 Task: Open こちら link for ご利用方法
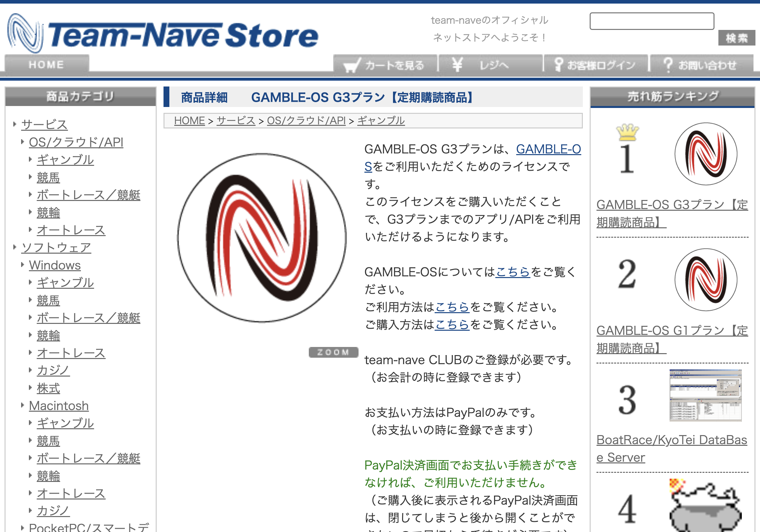pos(452,307)
